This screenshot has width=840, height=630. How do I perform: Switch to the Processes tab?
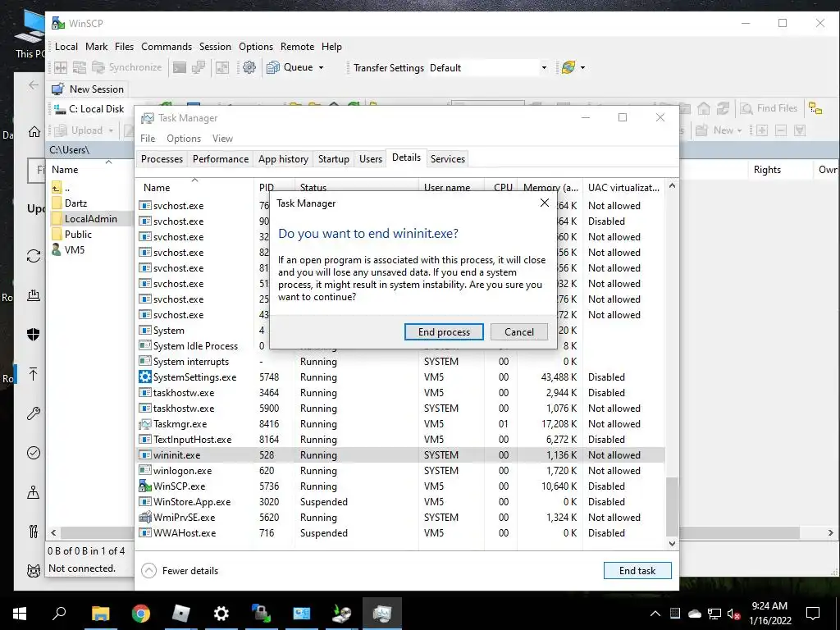click(162, 159)
